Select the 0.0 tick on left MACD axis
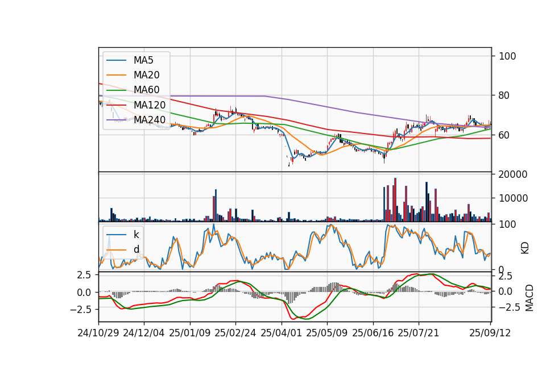The width and height of the screenshot is (546, 392). click(84, 293)
